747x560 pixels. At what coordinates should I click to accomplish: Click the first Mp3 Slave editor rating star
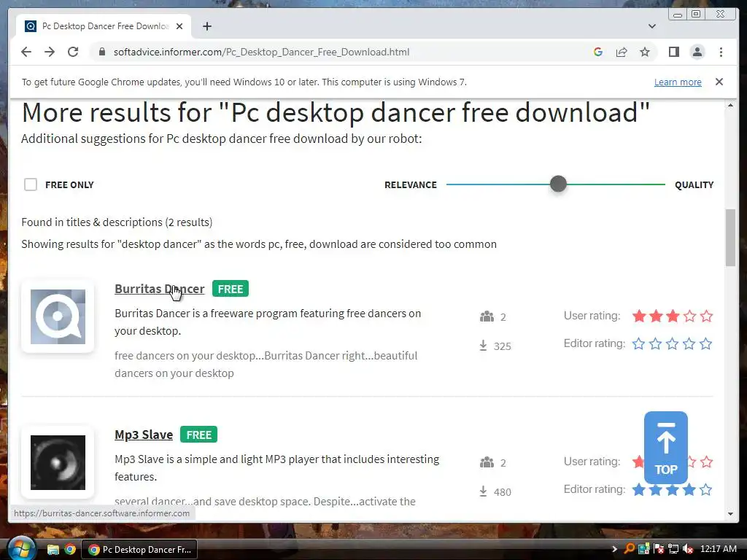click(x=638, y=489)
